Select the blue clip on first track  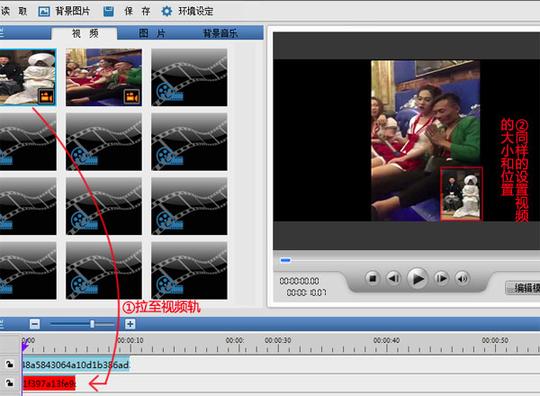point(76,364)
